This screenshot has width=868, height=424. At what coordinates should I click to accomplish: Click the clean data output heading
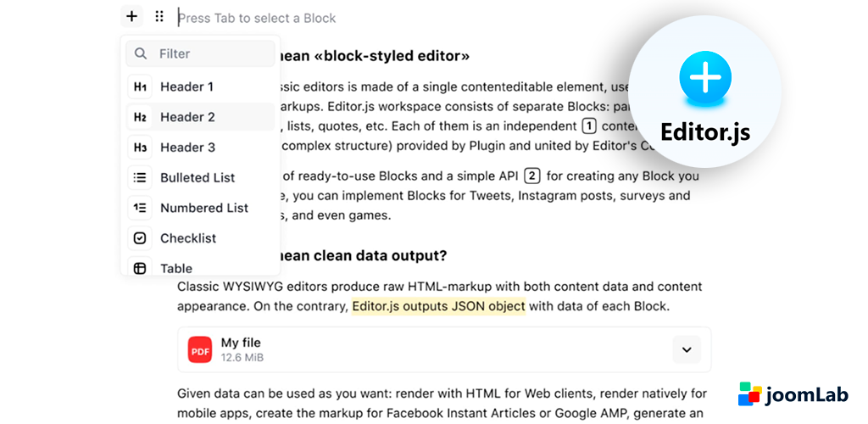(x=364, y=256)
